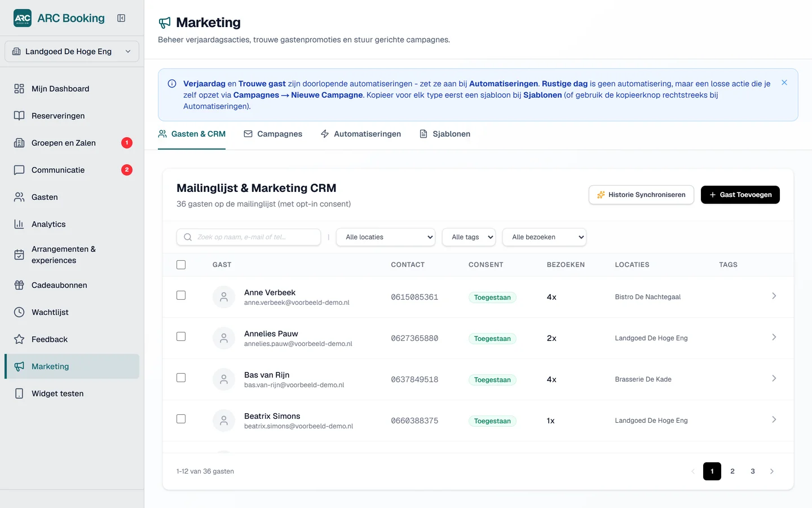Click the search magnifier icon
This screenshot has width=812, height=508.
[x=188, y=237]
